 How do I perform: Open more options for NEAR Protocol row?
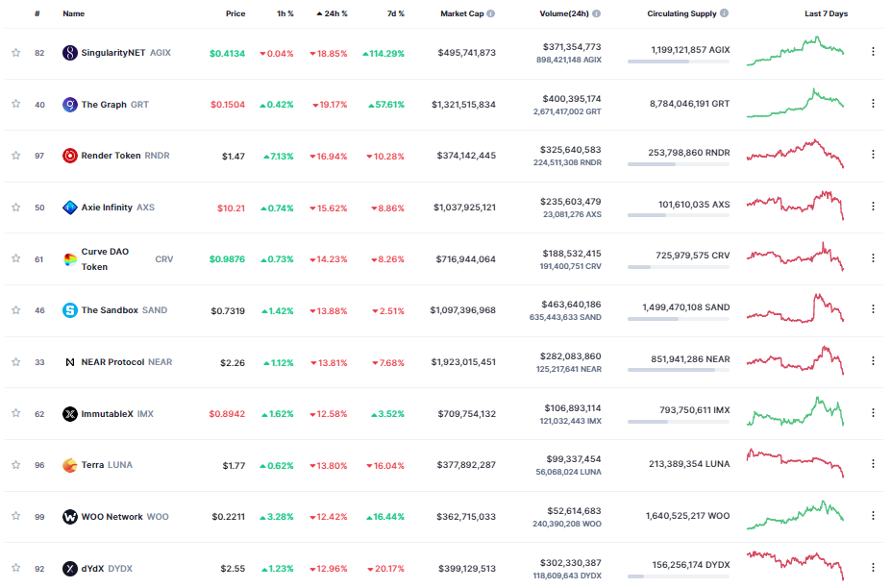[x=873, y=360]
